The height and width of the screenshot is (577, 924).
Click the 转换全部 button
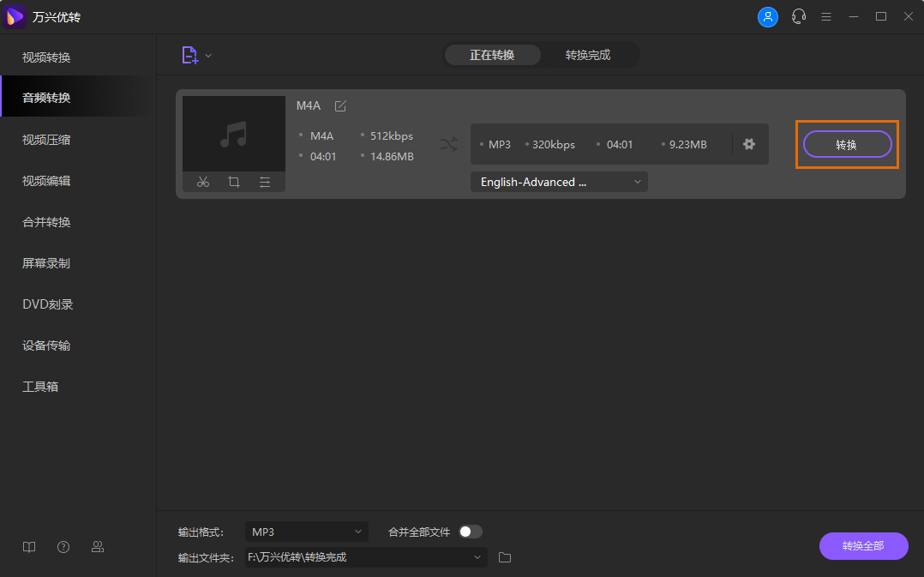point(862,546)
